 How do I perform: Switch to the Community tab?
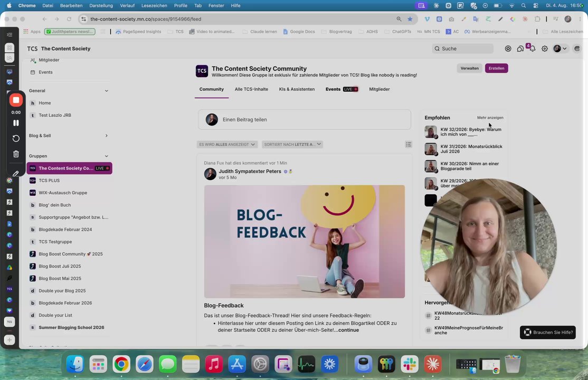[x=212, y=89]
